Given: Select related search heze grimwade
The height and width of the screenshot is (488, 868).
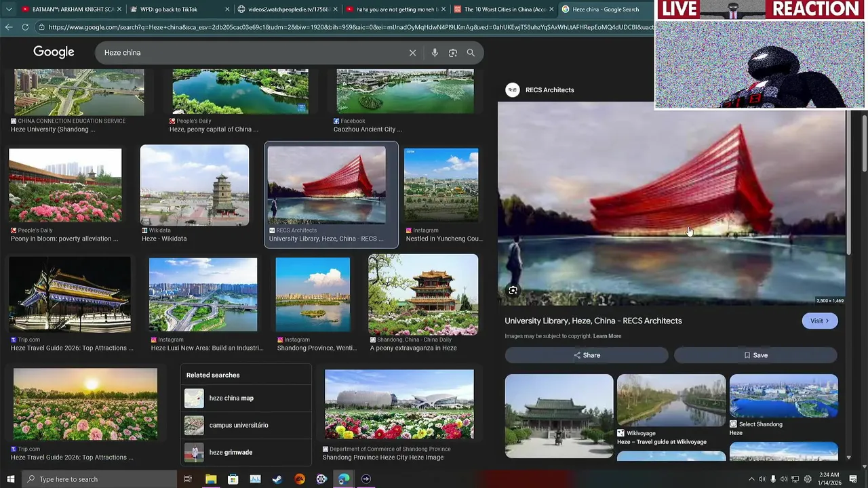Looking at the screenshot, I should point(246,452).
